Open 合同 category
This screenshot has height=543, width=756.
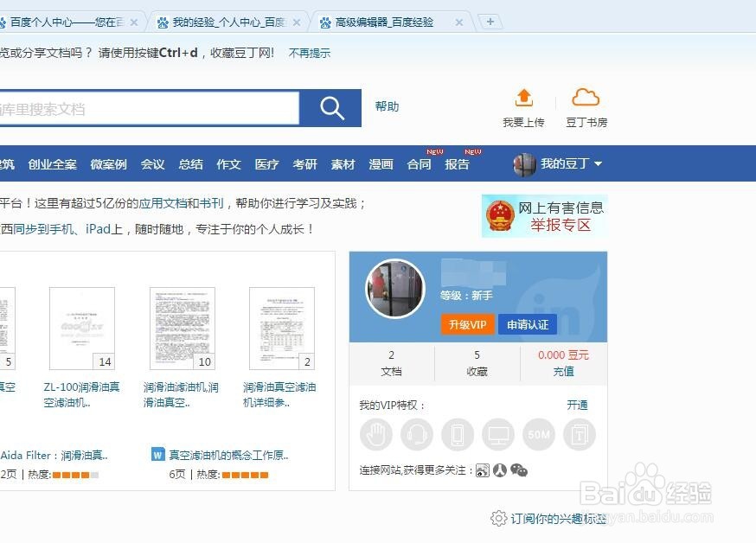tap(419, 164)
